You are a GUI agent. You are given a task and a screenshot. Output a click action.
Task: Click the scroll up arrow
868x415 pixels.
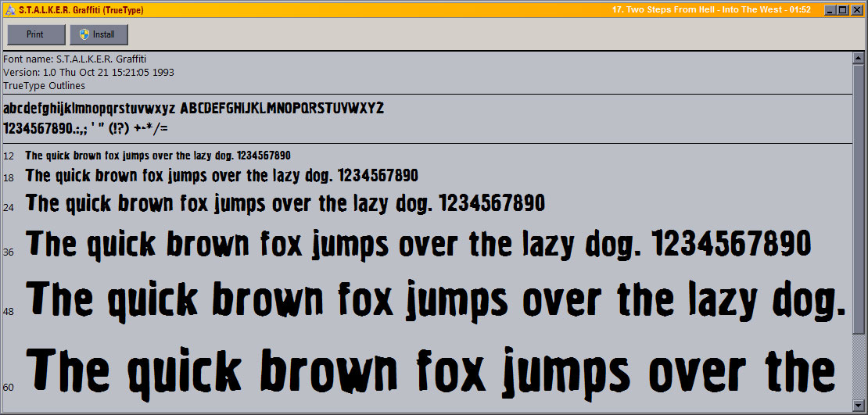coord(858,58)
